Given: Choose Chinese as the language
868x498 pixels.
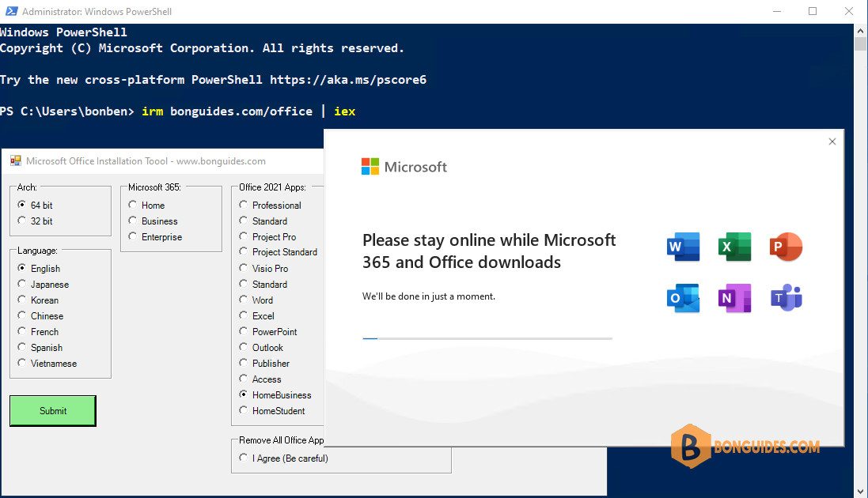Looking at the screenshot, I should (40, 316).
